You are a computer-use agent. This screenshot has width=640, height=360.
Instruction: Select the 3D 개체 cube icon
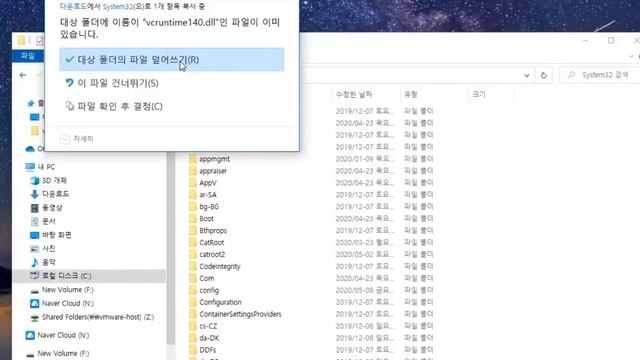coord(35,180)
